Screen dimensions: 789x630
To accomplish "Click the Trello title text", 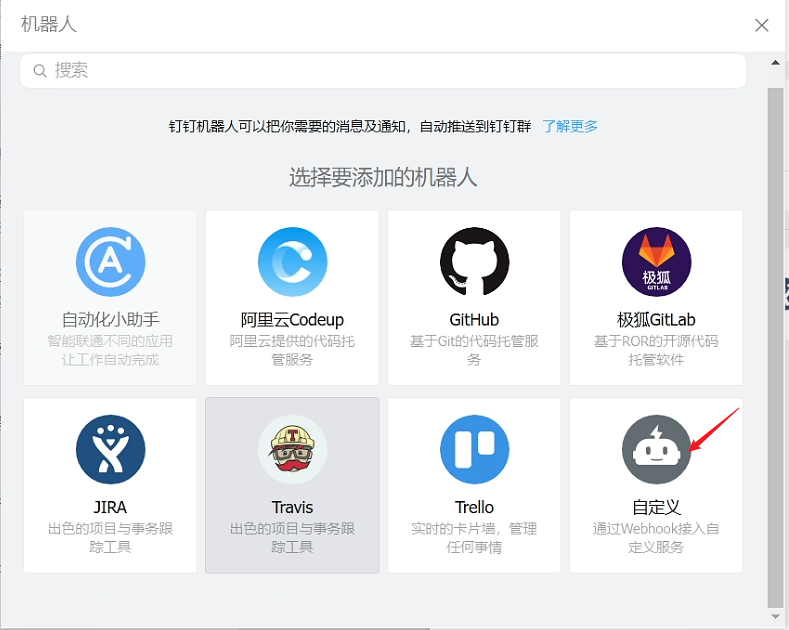I will coord(475,507).
